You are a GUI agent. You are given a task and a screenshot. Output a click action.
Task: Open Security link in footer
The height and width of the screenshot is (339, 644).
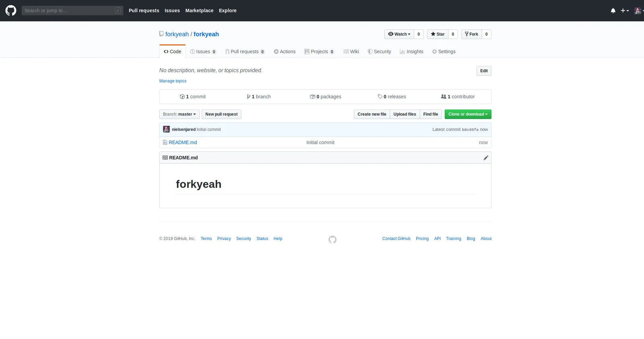[x=244, y=239]
